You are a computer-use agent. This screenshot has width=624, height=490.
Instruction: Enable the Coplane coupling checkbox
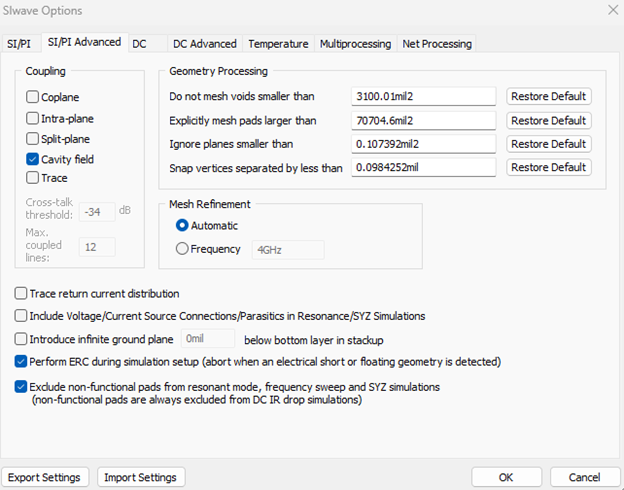(x=33, y=97)
